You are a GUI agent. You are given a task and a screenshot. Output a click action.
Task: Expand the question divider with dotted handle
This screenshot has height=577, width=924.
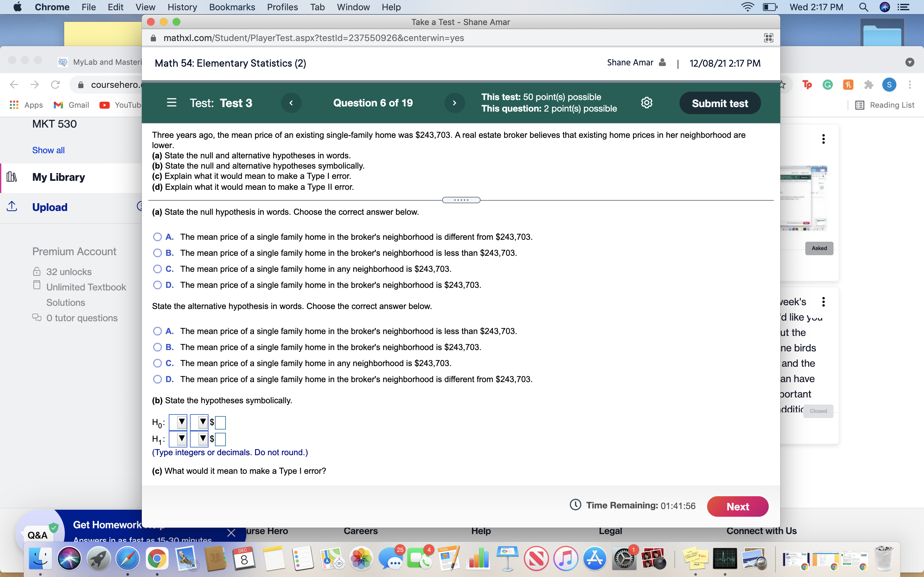[461, 200]
